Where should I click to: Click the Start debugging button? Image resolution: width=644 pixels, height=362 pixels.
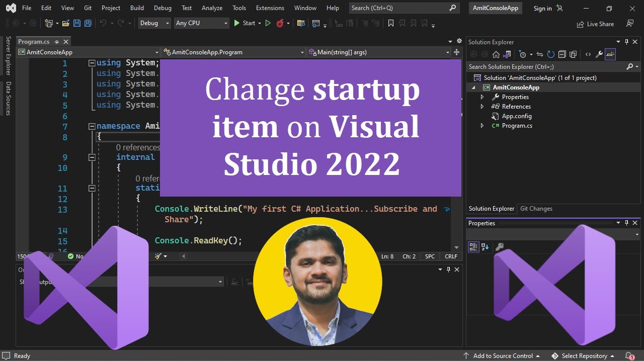(245, 23)
